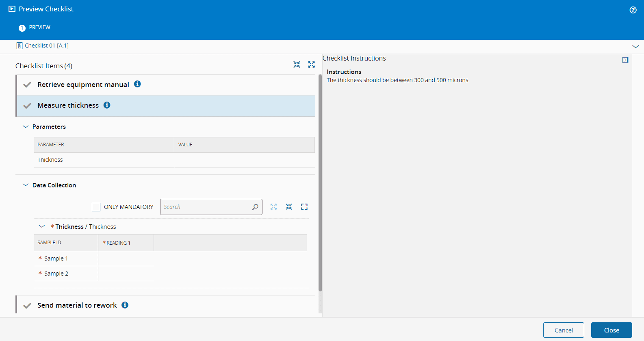Click the Reading 1 cell for Sample 1
The image size is (644, 341).
[126, 258]
